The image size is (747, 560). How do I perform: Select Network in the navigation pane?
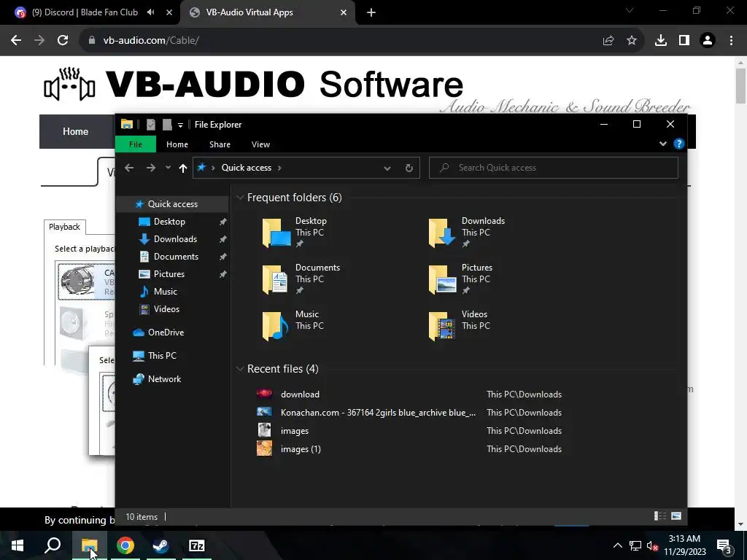[164, 379]
